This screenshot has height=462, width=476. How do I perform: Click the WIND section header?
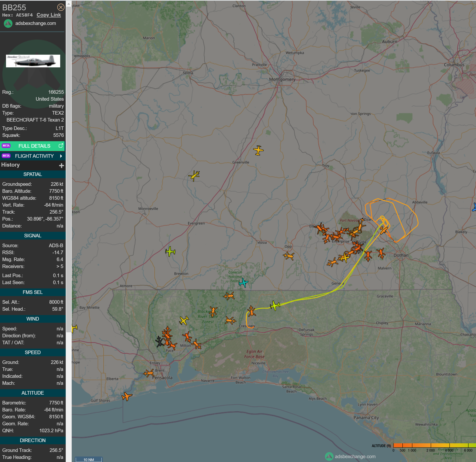pyautogui.click(x=33, y=319)
